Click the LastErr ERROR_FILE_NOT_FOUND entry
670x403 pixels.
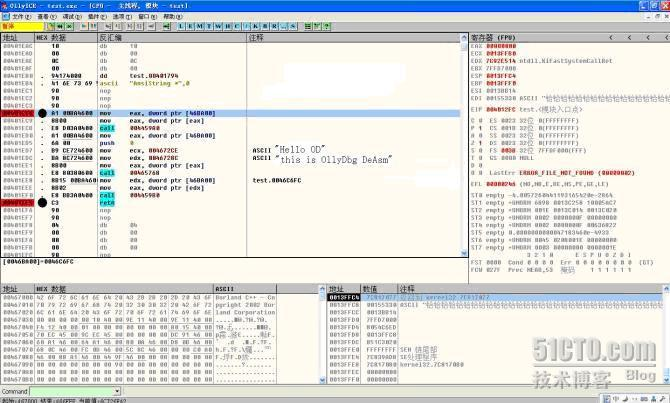click(x=561, y=173)
